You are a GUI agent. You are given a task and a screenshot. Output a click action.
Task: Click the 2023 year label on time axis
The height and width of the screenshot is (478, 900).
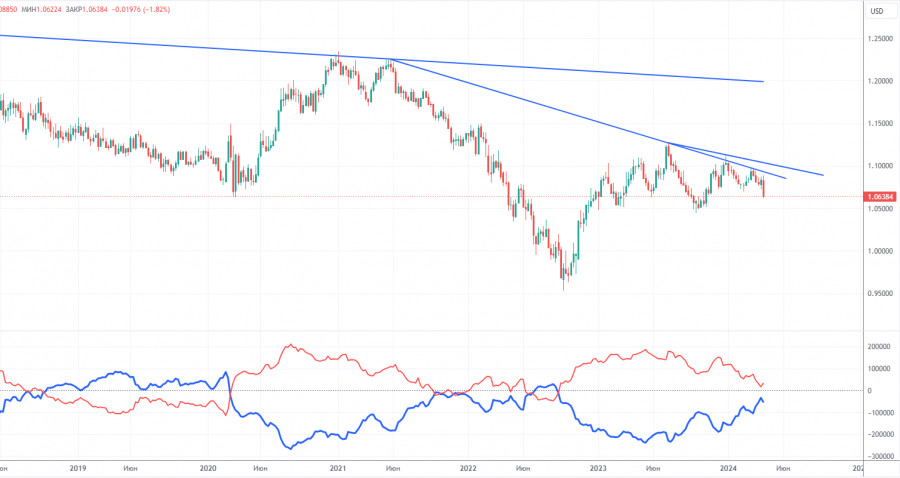tap(598, 468)
